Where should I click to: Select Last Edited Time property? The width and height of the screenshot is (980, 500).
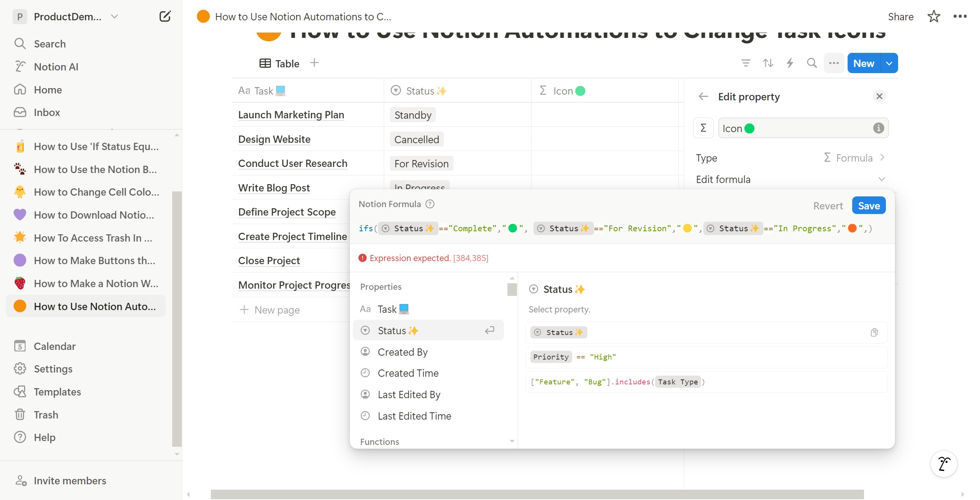(428, 416)
